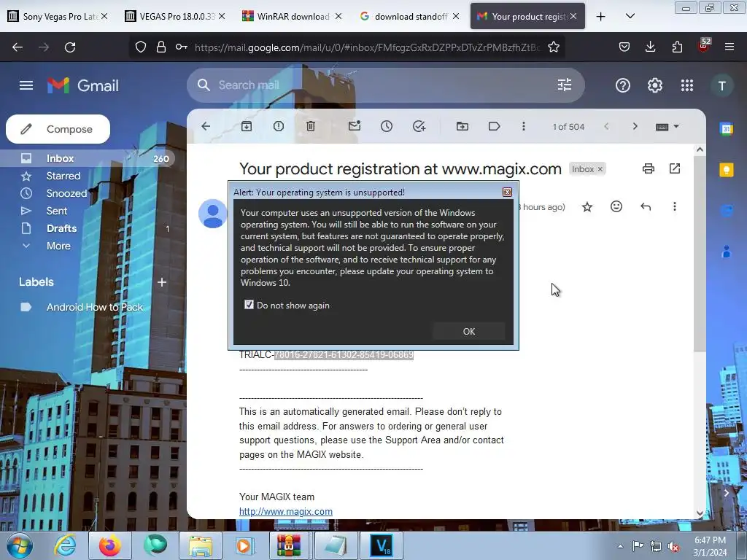The width and height of the screenshot is (747, 560).
Task: Bookmark this page with the star
Action: pyautogui.click(x=553, y=47)
